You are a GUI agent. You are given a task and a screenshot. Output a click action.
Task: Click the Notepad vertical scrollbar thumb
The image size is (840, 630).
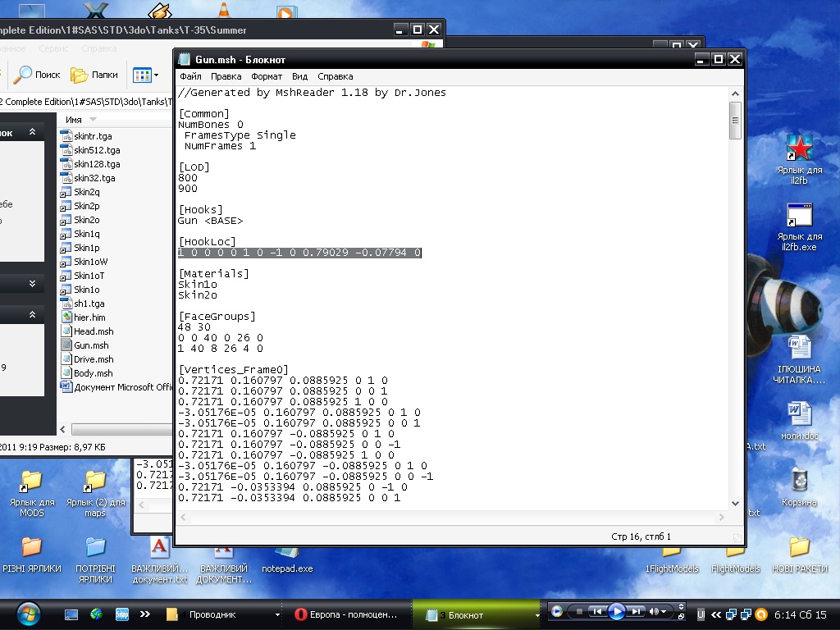coord(735,120)
